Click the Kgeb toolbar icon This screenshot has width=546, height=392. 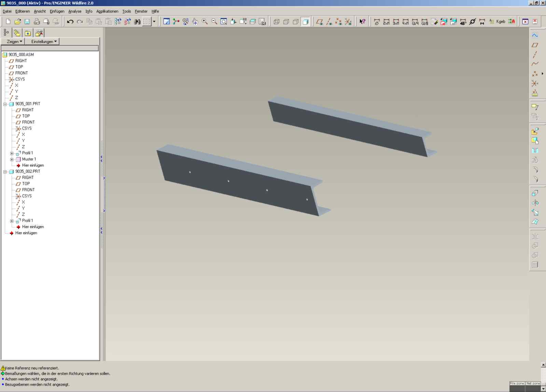[501, 22]
